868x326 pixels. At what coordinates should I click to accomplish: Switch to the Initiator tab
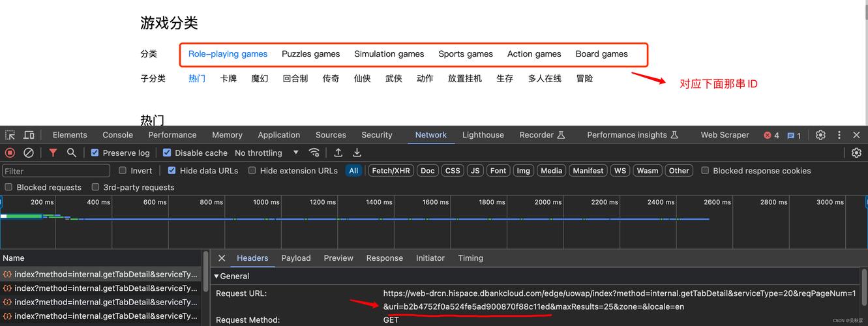(x=430, y=258)
